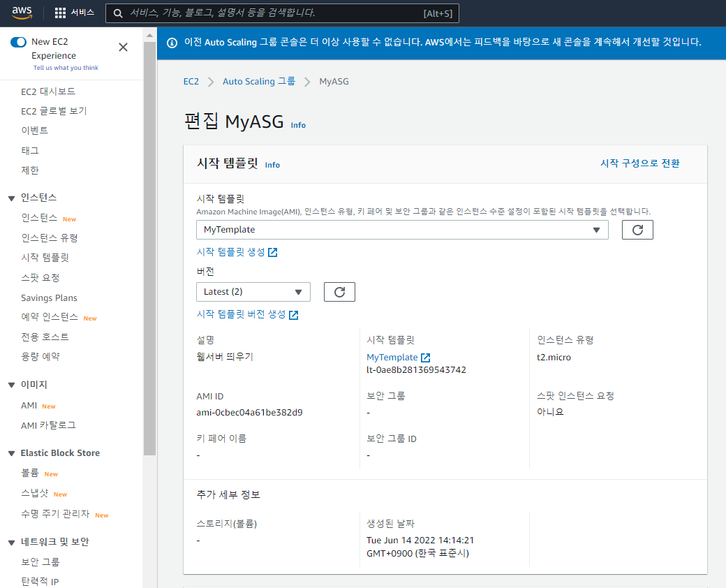Open 인스턴스 list page

coord(39,218)
